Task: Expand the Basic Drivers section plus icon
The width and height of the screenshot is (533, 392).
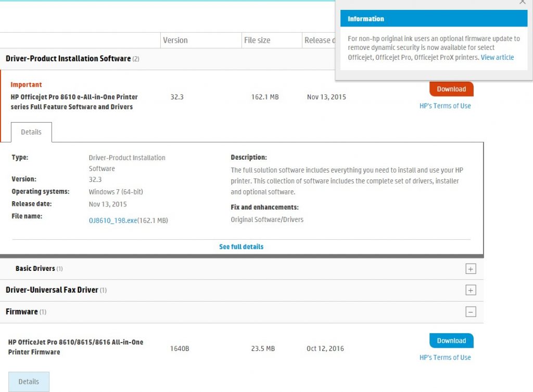Action: click(x=471, y=269)
